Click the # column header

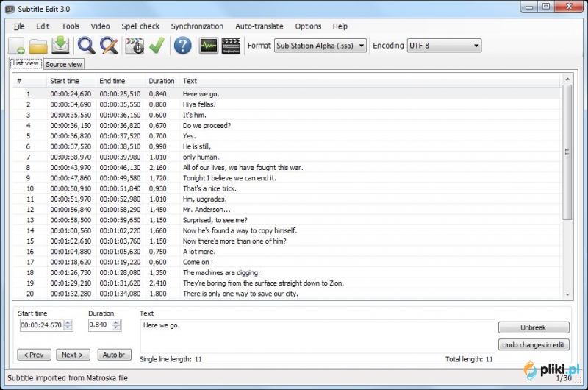click(30, 81)
